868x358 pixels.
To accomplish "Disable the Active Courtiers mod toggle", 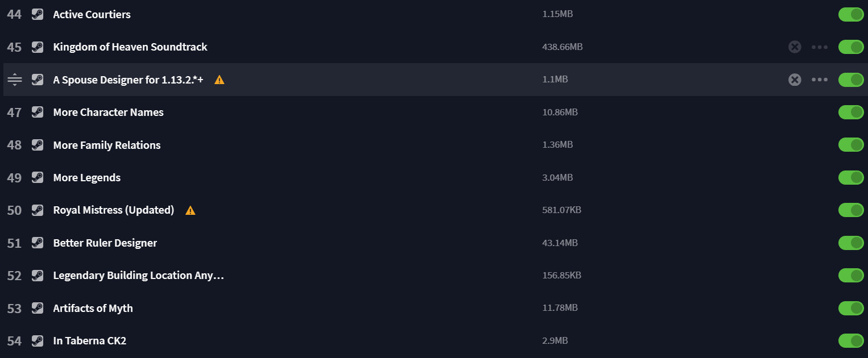I will [x=851, y=14].
